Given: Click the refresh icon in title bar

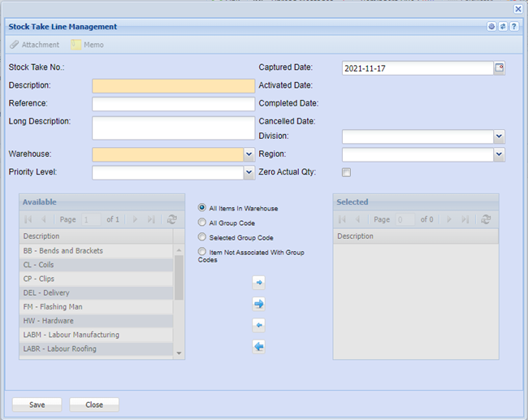Looking at the screenshot, I should (x=503, y=27).
